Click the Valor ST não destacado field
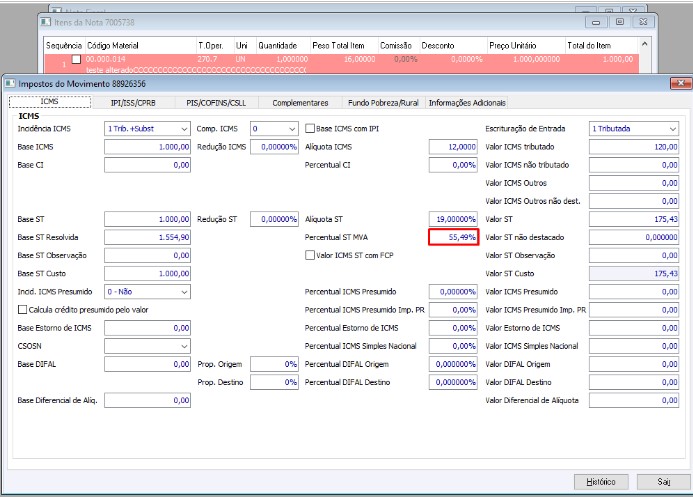 pos(634,238)
